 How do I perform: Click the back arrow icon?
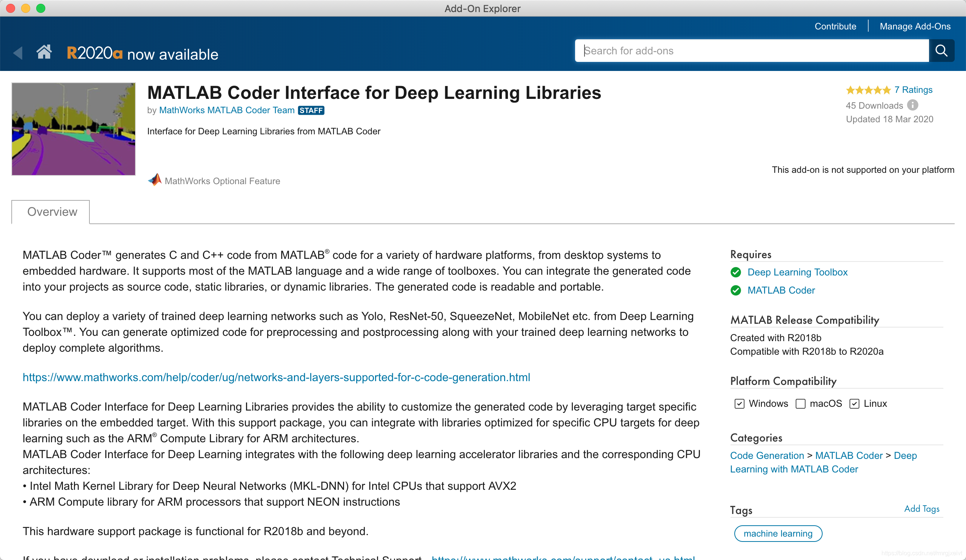(x=18, y=53)
